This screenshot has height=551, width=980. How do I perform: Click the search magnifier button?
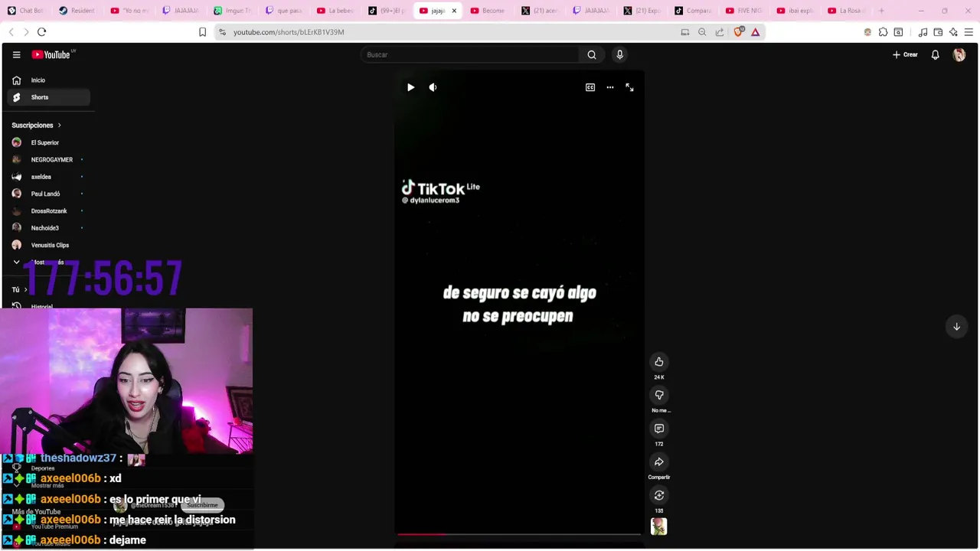592,54
